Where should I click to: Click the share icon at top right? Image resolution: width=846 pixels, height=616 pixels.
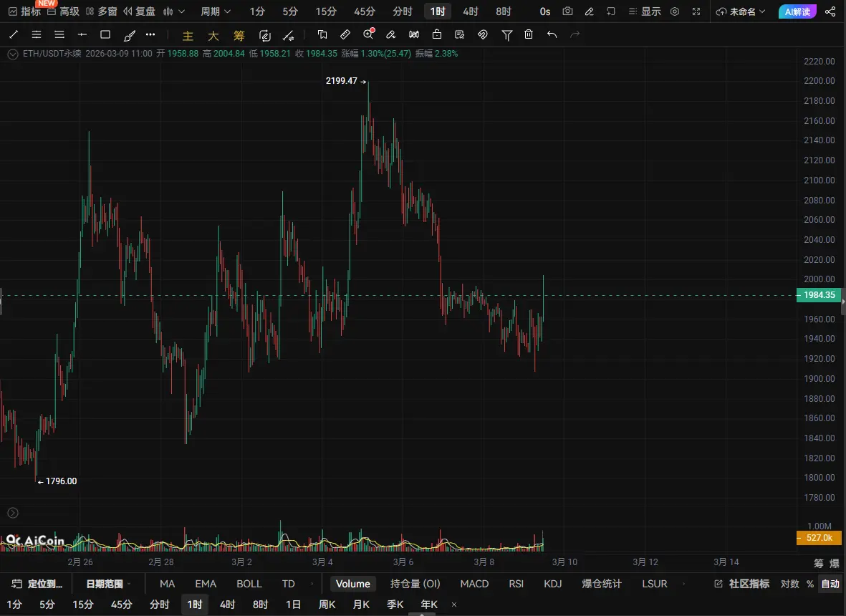(830, 11)
